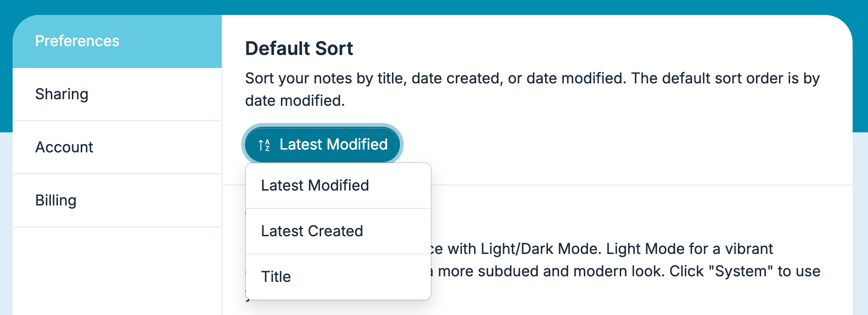Select Latest Created from the sort menu

[313, 231]
